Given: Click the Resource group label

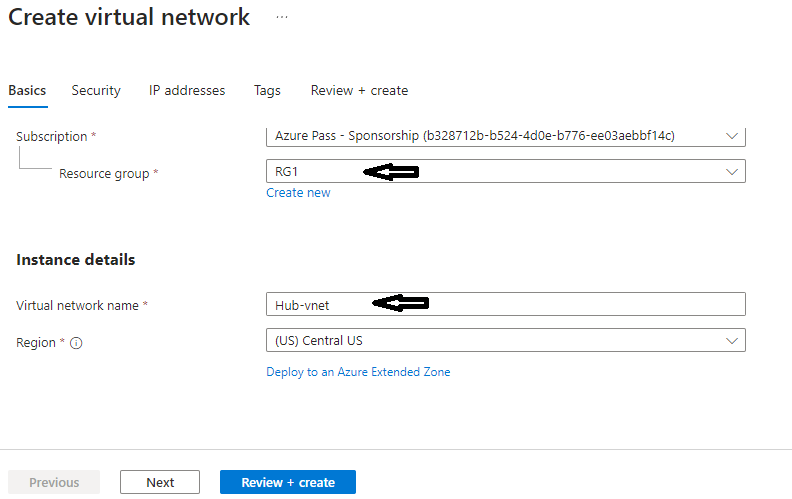Looking at the screenshot, I should (x=103, y=174).
